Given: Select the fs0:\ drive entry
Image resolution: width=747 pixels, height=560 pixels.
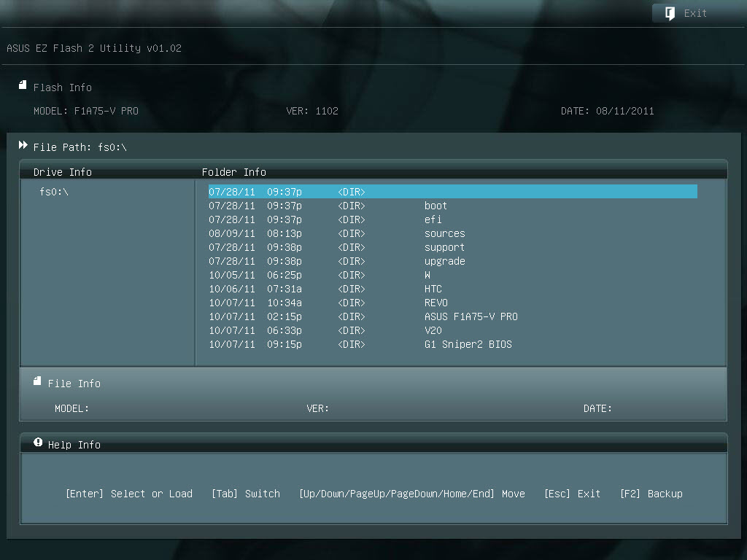Looking at the screenshot, I should tap(54, 192).
